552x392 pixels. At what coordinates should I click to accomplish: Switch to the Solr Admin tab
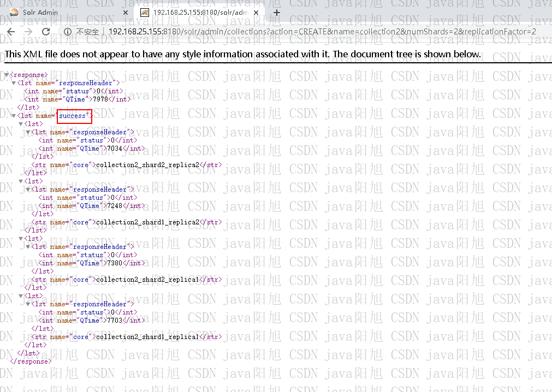pos(69,13)
